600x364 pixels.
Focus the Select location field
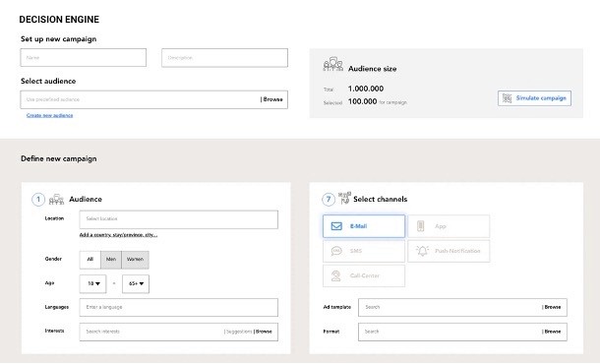[x=179, y=219]
